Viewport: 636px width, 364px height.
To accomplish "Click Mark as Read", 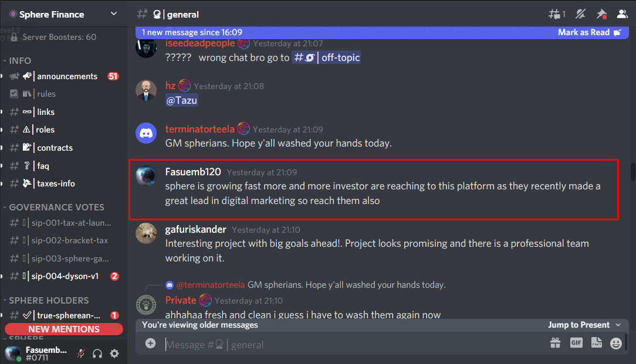I will point(589,32).
